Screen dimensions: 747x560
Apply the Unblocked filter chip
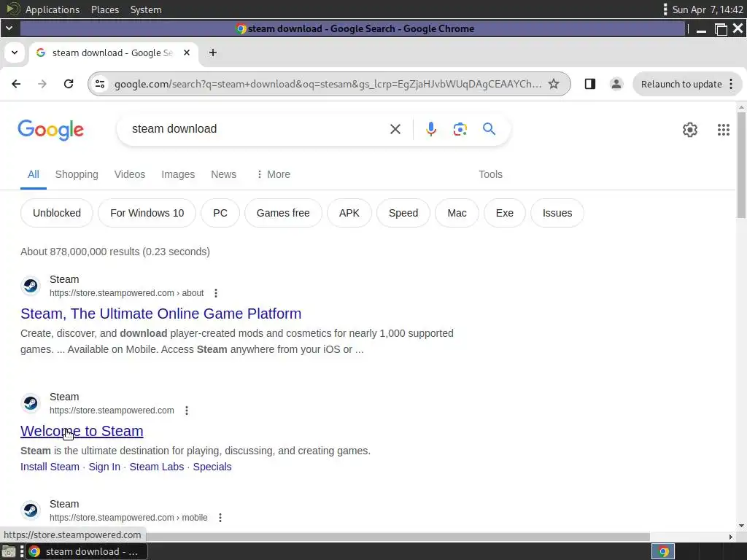click(x=57, y=213)
